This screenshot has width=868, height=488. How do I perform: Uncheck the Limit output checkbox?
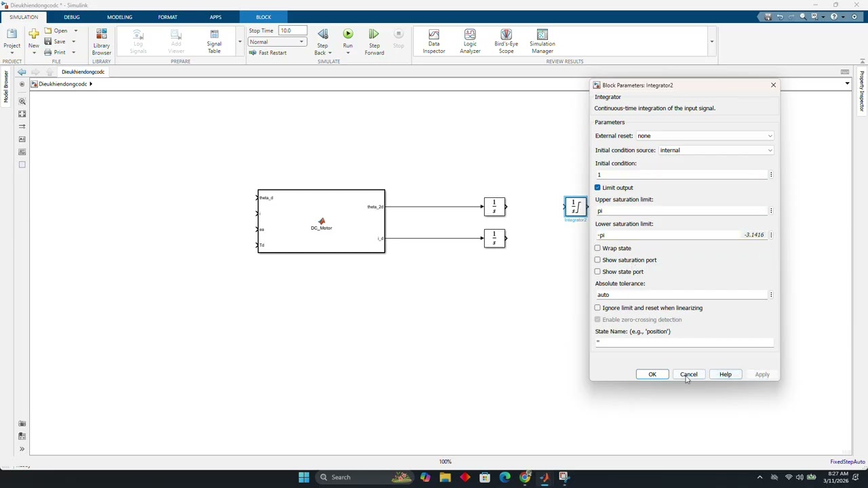pyautogui.click(x=597, y=188)
